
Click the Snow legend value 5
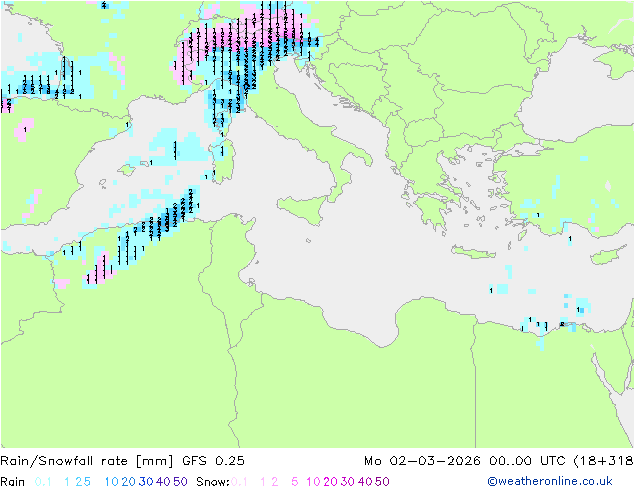tap(295, 482)
